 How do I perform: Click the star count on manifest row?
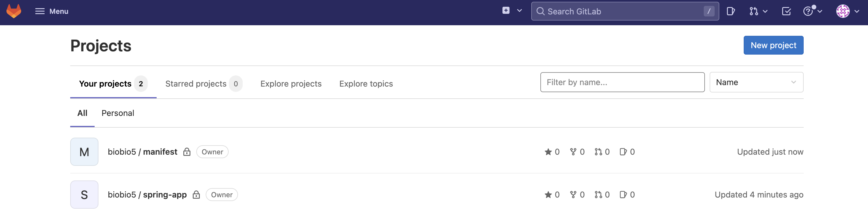tap(552, 152)
